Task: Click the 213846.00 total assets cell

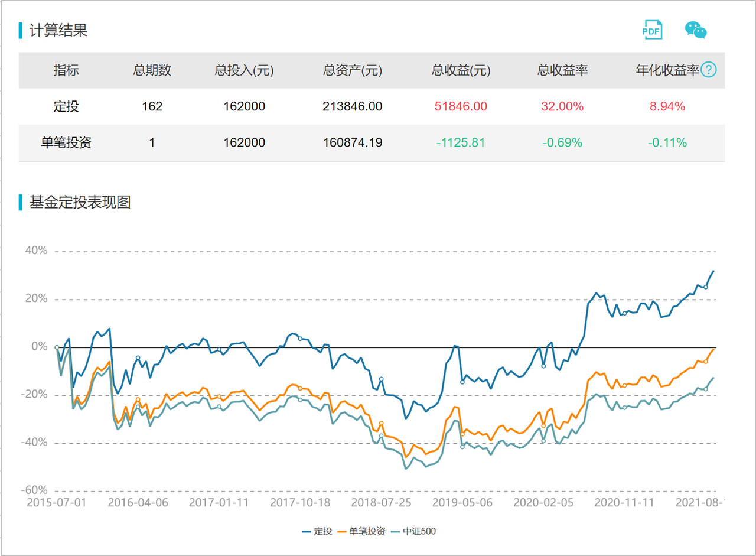Action: [353, 106]
